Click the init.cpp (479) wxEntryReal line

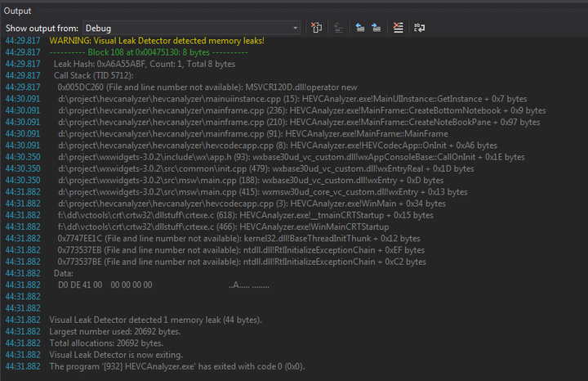coord(266,168)
